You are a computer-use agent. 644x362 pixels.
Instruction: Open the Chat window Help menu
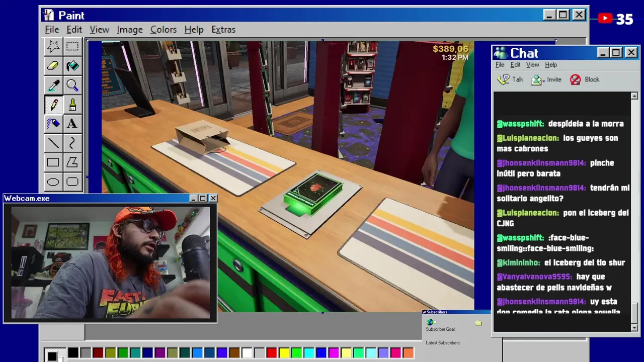click(x=551, y=65)
